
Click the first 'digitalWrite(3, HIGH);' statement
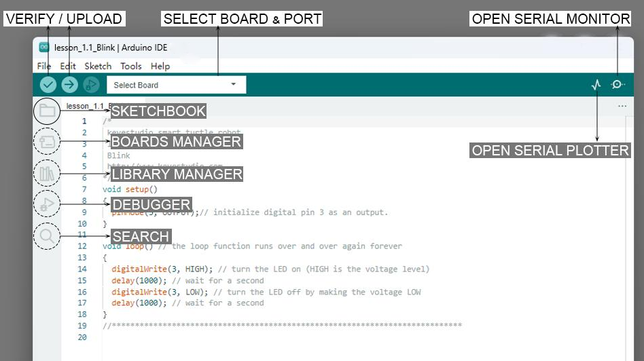point(162,269)
